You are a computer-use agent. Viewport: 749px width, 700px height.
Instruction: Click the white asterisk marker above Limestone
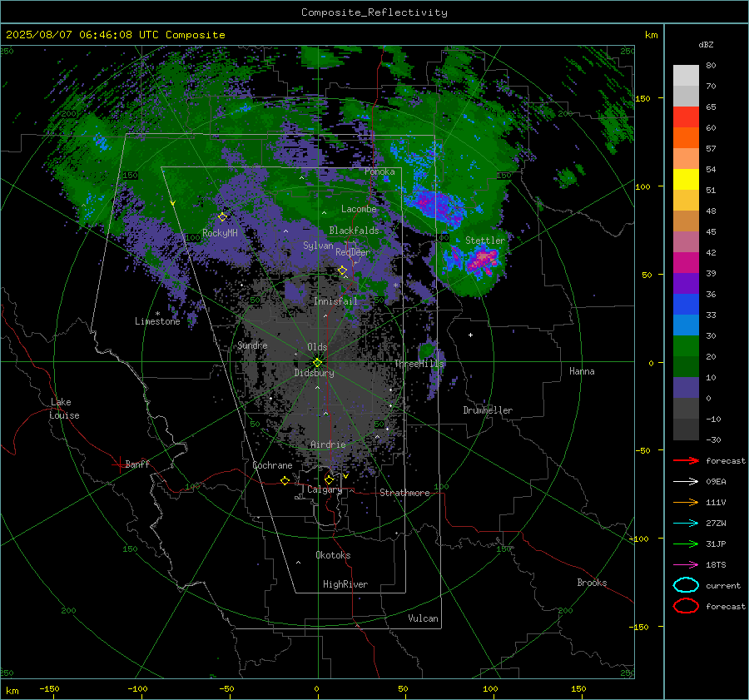coord(157,314)
